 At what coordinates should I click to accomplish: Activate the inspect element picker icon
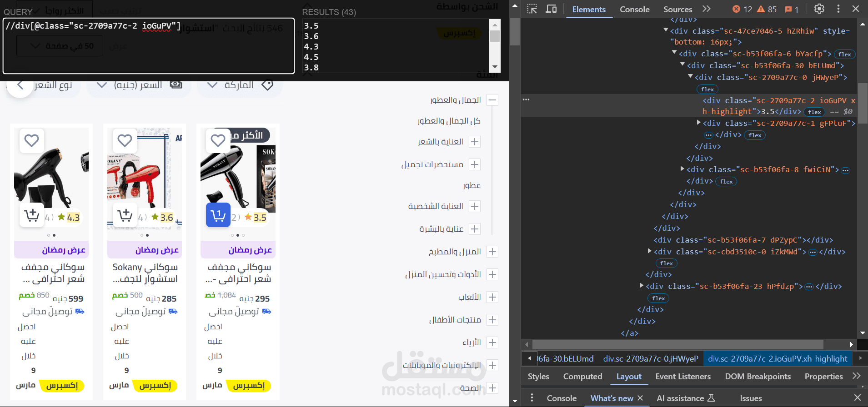(532, 9)
